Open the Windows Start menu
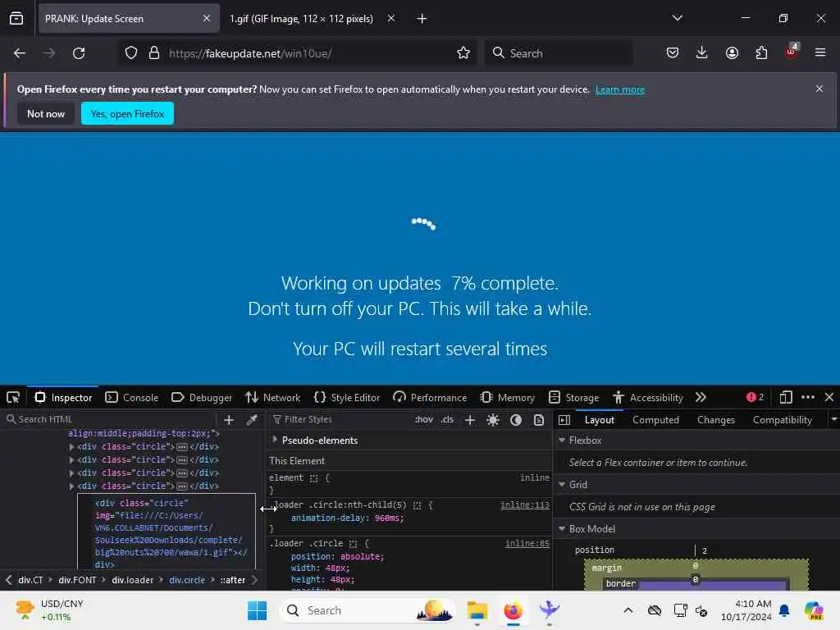 coord(257,610)
